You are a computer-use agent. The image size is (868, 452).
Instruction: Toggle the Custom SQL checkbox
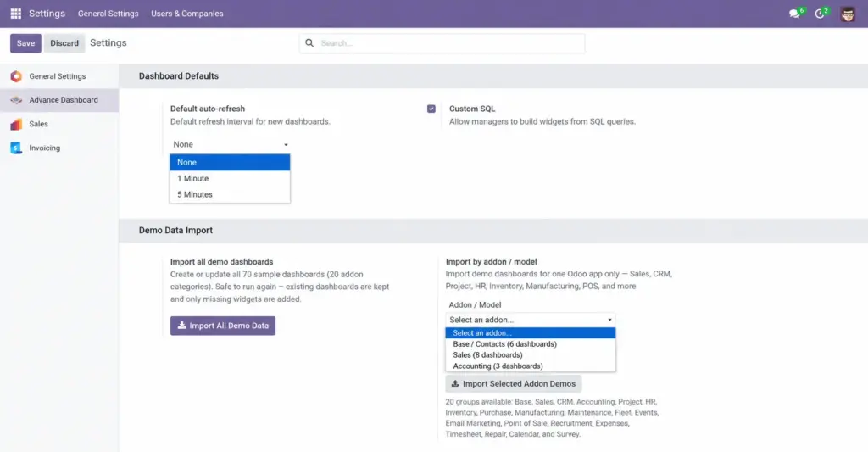click(431, 109)
